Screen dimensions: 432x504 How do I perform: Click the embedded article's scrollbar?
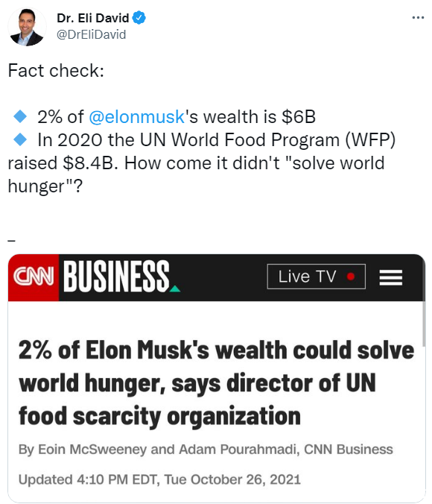[x=424, y=323]
